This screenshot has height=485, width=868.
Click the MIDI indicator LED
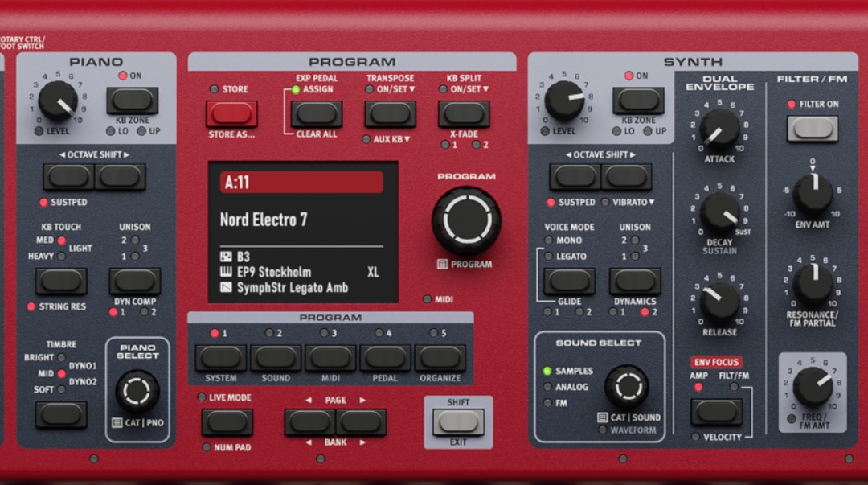(x=427, y=299)
